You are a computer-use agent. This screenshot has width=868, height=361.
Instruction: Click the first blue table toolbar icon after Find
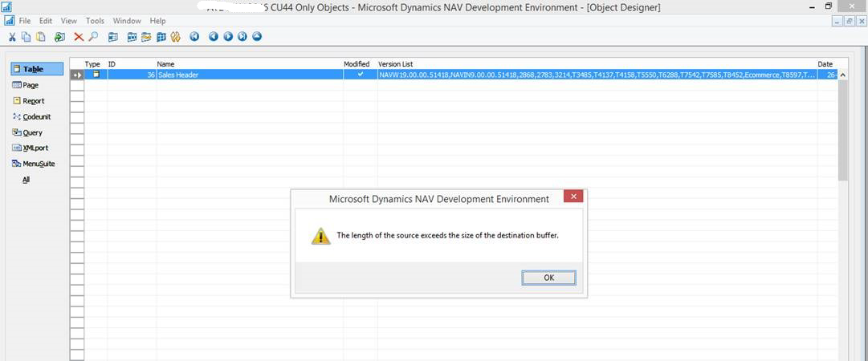click(x=113, y=37)
